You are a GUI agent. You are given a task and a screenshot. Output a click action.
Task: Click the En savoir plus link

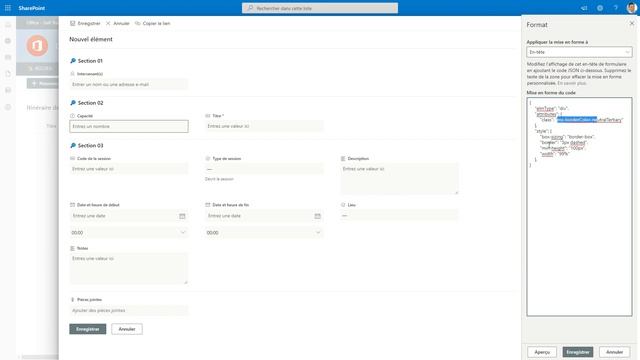pyautogui.click(x=572, y=83)
